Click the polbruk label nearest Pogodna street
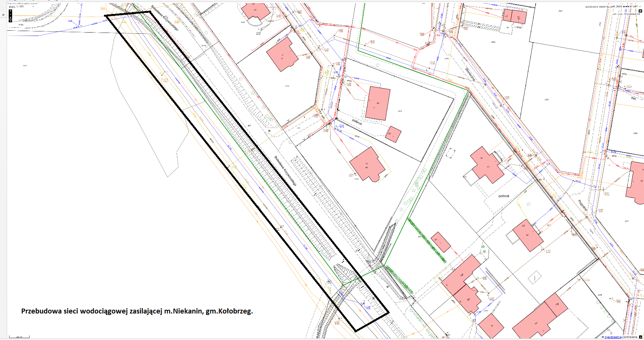The width and height of the screenshot is (644, 340). click(x=504, y=196)
